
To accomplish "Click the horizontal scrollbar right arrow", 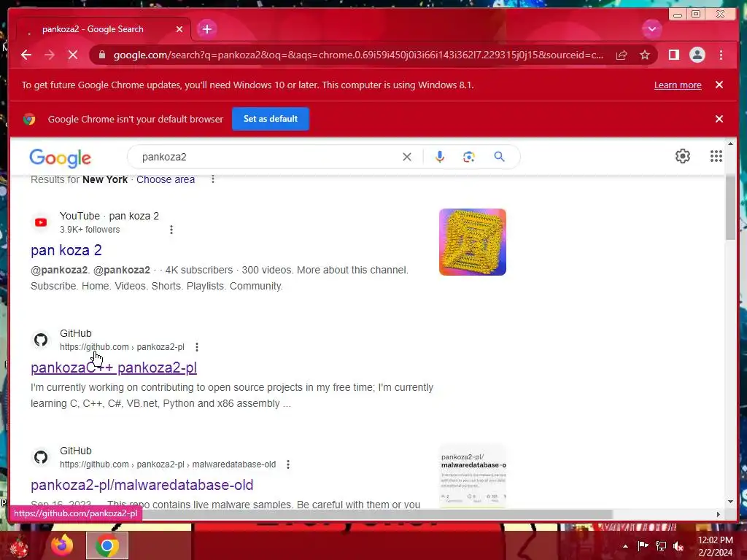I will (x=718, y=514).
